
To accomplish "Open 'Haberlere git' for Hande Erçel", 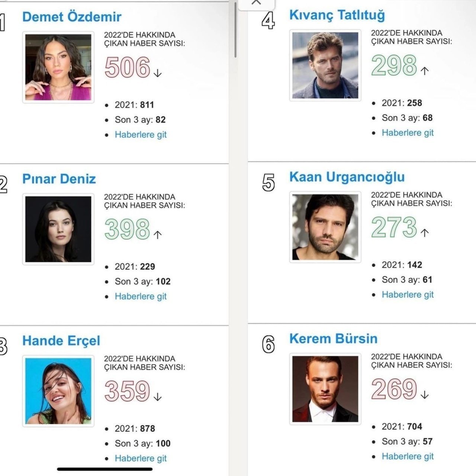I will tap(141, 458).
